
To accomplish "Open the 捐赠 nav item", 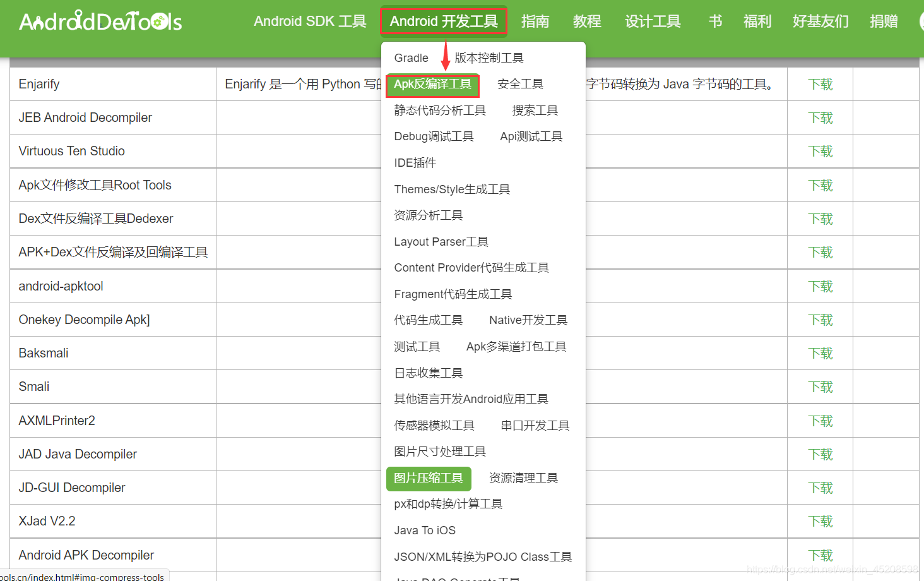I will (884, 21).
